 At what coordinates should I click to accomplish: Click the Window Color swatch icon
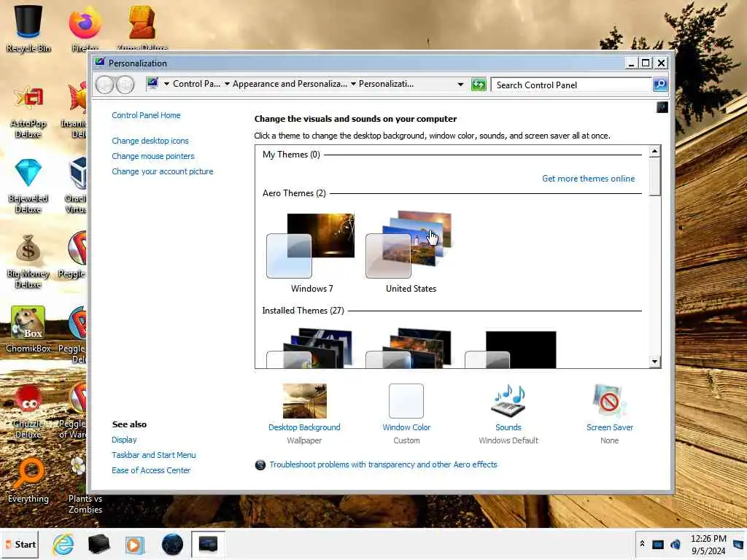pyautogui.click(x=406, y=401)
